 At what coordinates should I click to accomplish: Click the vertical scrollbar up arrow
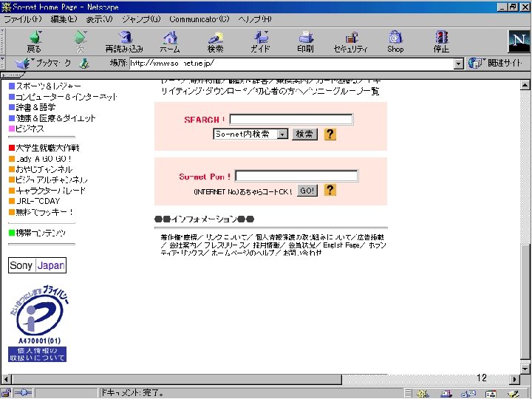click(x=525, y=85)
